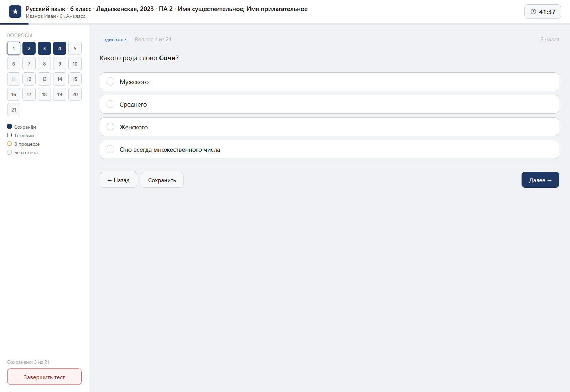This screenshot has height=392, width=570.
Task: Open question 2 in the navigator
Action: [x=29, y=48]
